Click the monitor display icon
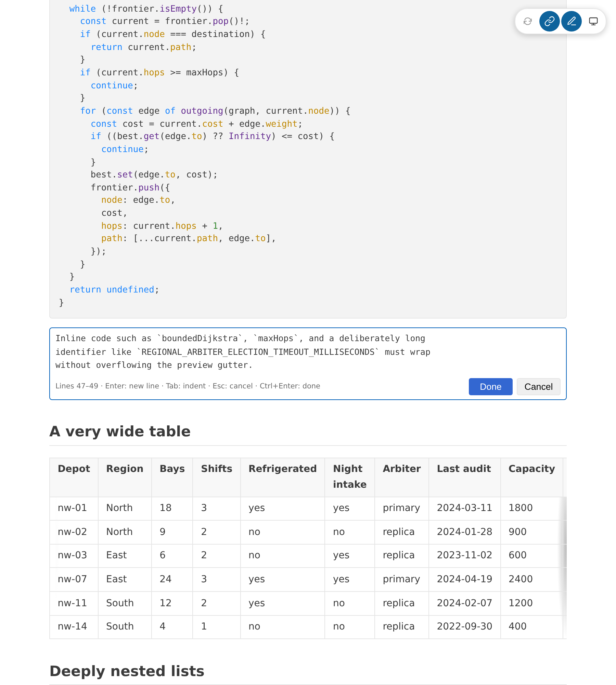This screenshot has width=616, height=685. coord(593,21)
